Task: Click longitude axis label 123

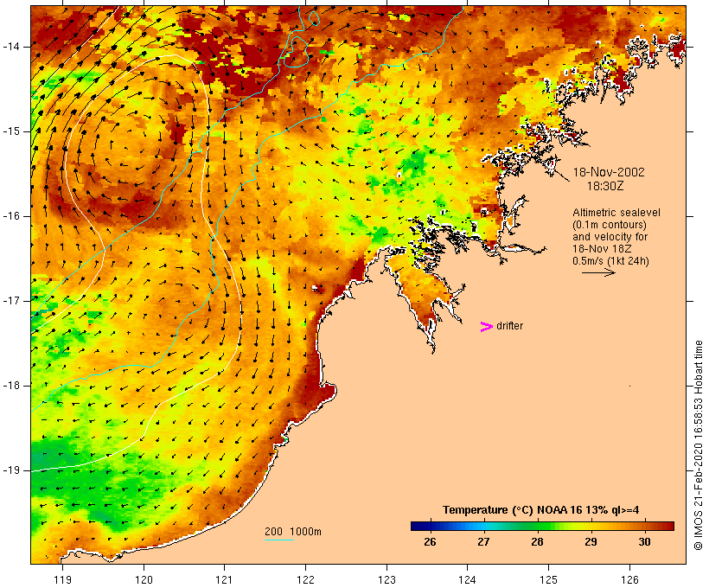Action: pos(386,579)
